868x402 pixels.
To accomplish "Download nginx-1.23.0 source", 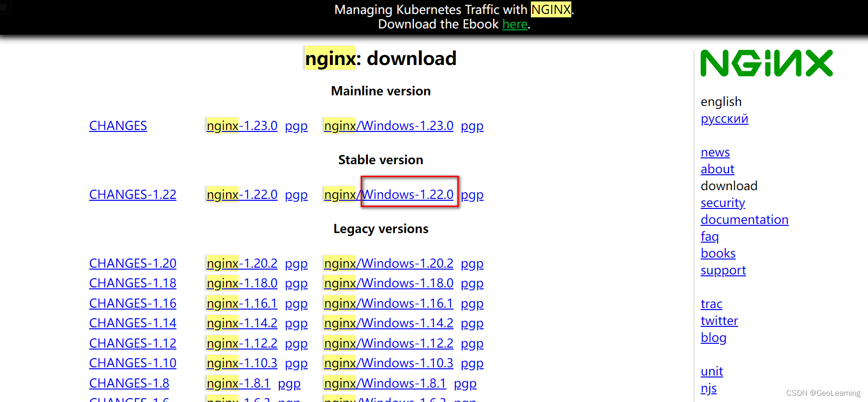I will 242,126.
